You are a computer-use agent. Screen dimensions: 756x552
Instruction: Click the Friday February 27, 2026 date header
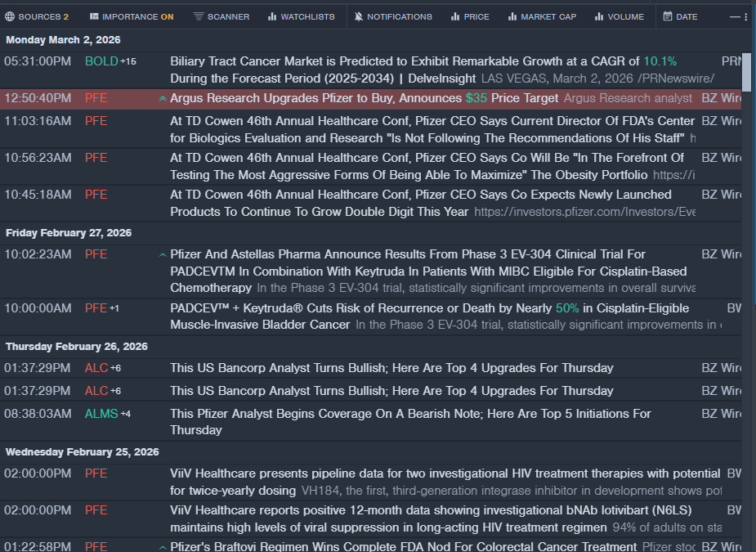click(x=69, y=233)
